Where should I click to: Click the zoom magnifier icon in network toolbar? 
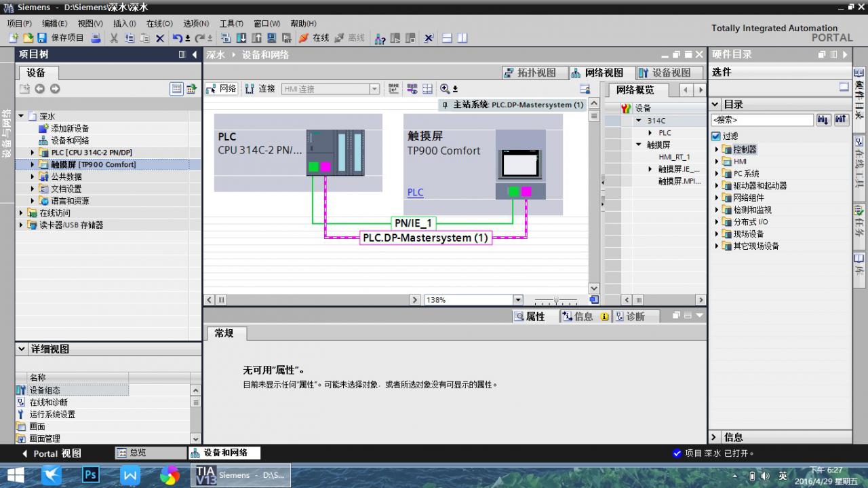pos(445,89)
